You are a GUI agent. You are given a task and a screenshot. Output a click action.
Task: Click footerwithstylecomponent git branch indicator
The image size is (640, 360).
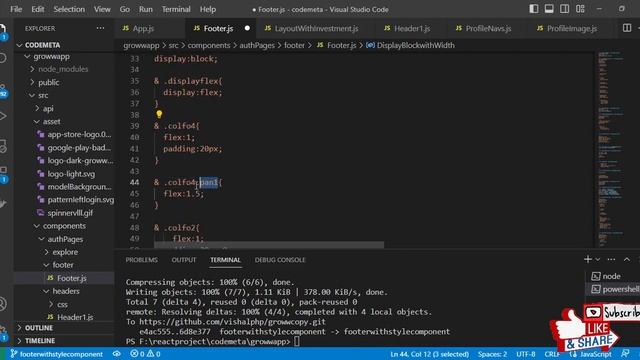click(57, 354)
